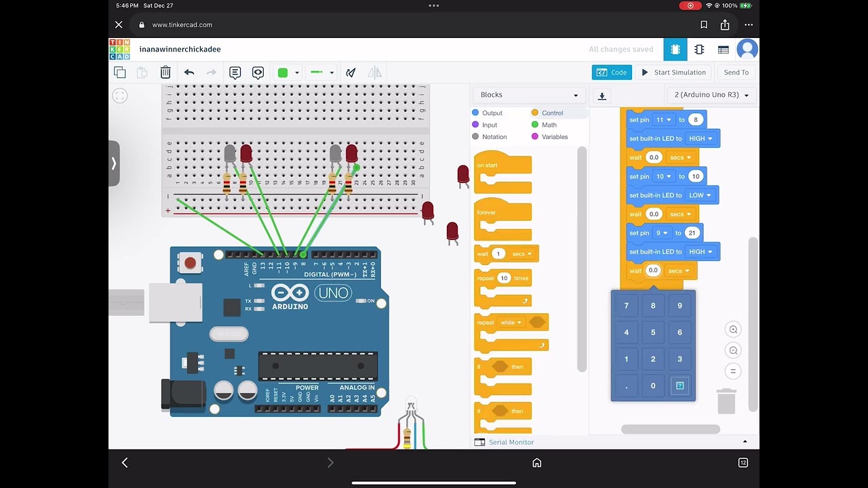This screenshot has height=488, width=868.
Task: Open the Arduino Uno R3 device dropdown
Action: (x=712, y=95)
